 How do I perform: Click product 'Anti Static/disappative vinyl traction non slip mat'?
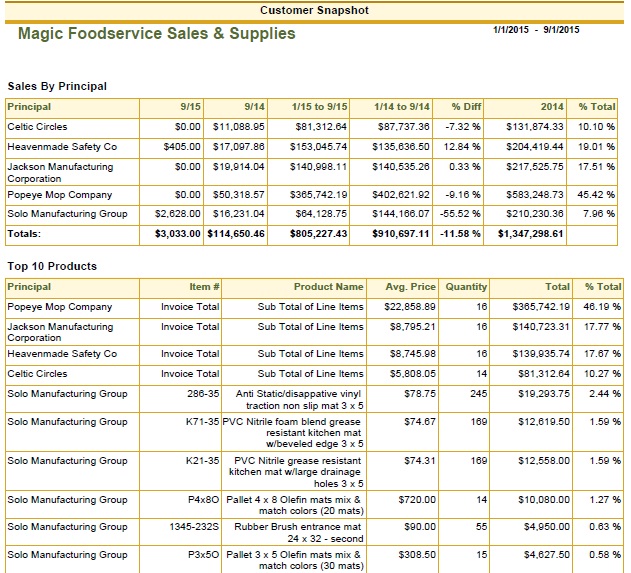click(299, 400)
